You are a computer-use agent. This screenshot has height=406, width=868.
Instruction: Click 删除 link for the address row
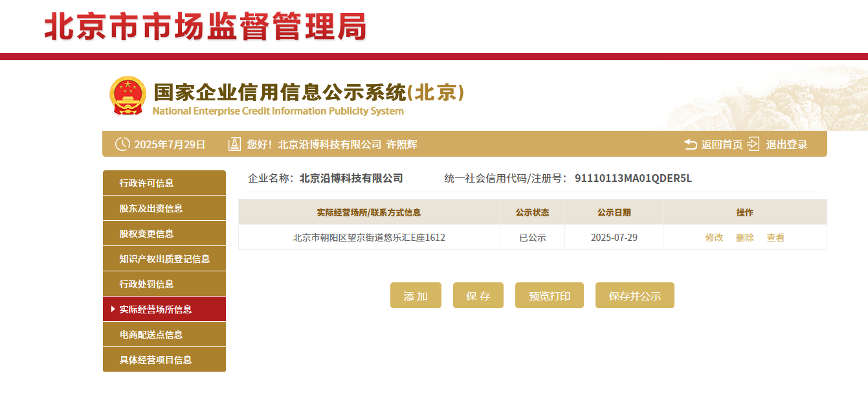tap(745, 238)
